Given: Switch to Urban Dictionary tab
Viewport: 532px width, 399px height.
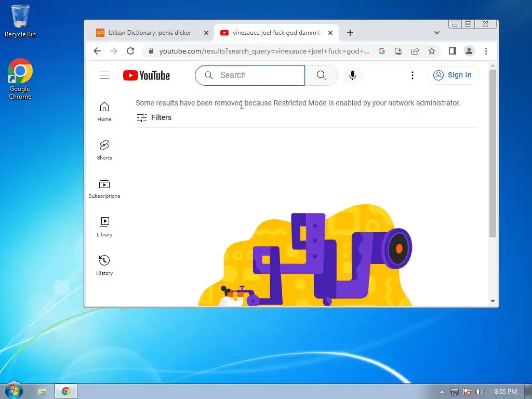Looking at the screenshot, I should coord(150,33).
